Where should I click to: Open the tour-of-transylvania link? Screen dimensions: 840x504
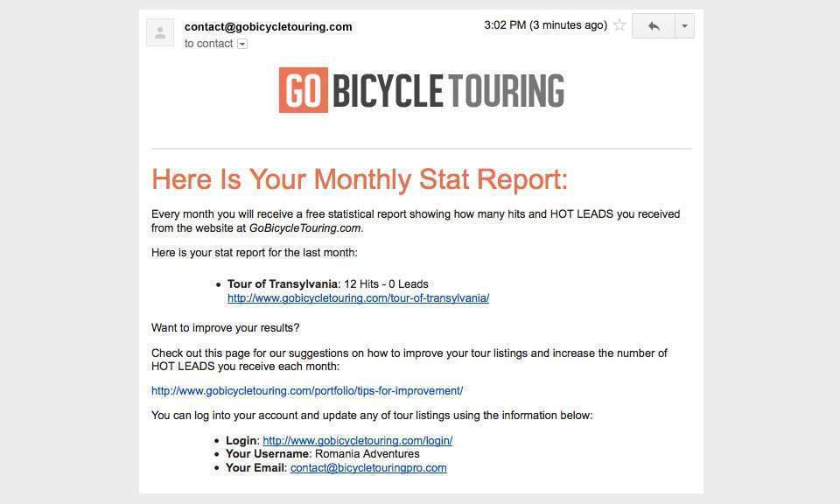click(x=358, y=298)
